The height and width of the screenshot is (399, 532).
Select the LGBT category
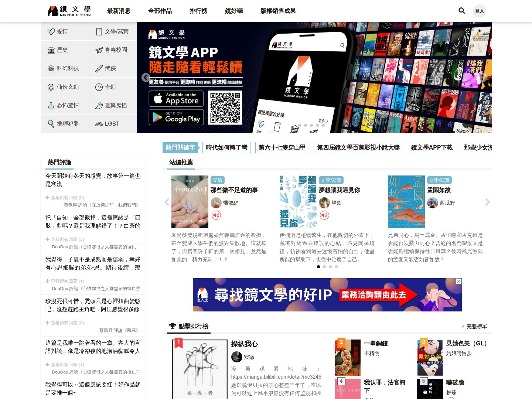113,124
